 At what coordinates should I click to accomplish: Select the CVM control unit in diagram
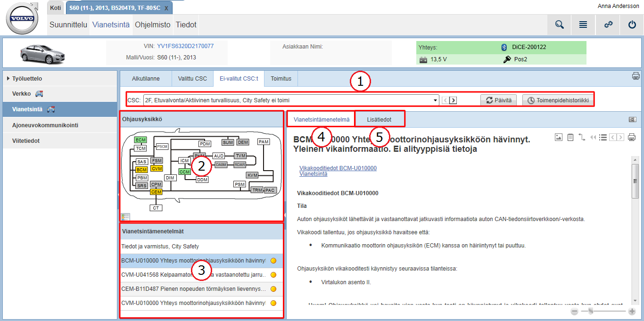pos(157,168)
